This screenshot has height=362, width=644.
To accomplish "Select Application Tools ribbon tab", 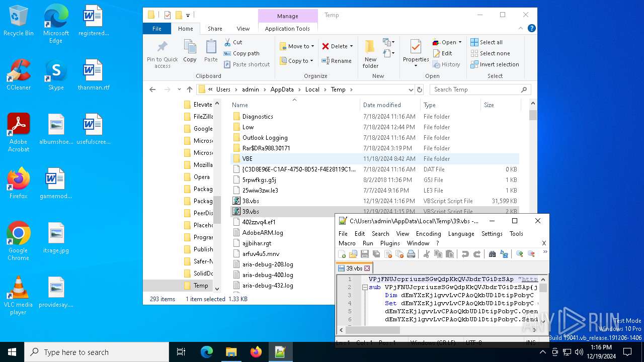I will pyautogui.click(x=287, y=29).
